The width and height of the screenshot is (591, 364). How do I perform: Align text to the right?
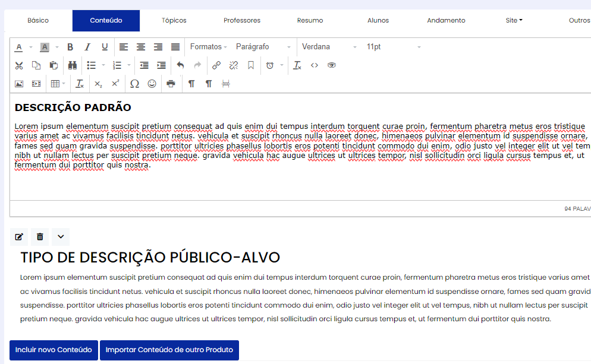[x=158, y=47]
